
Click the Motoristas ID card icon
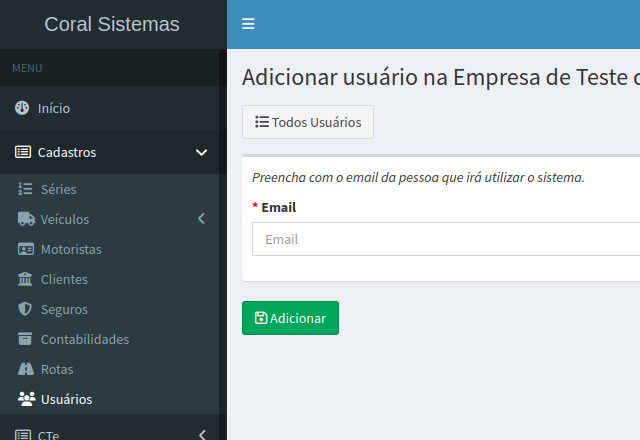pyautogui.click(x=26, y=249)
